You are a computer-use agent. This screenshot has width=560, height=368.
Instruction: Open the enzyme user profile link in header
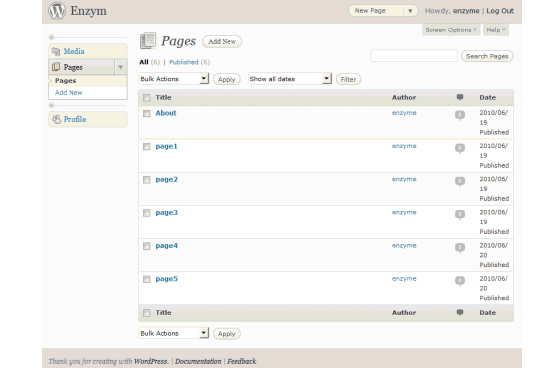(x=466, y=11)
